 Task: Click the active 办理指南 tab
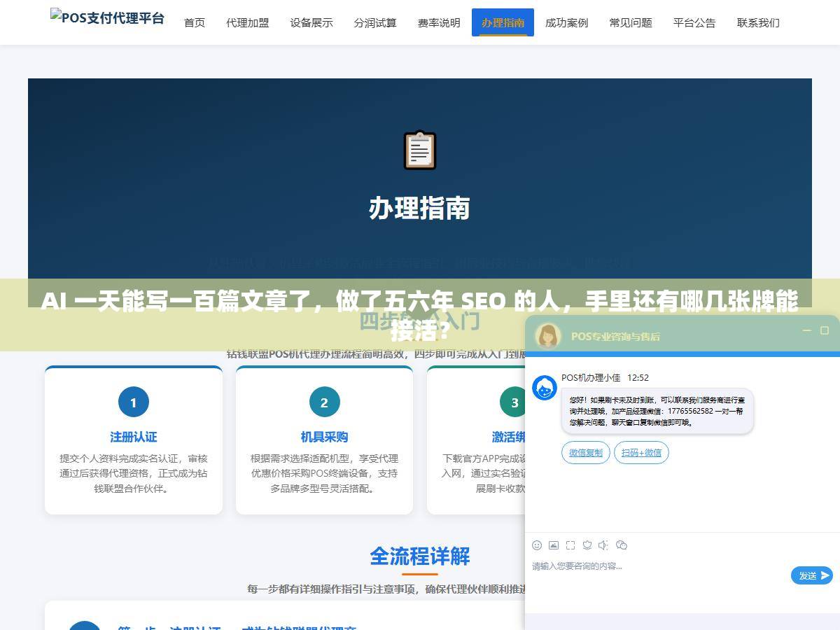(503, 22)
